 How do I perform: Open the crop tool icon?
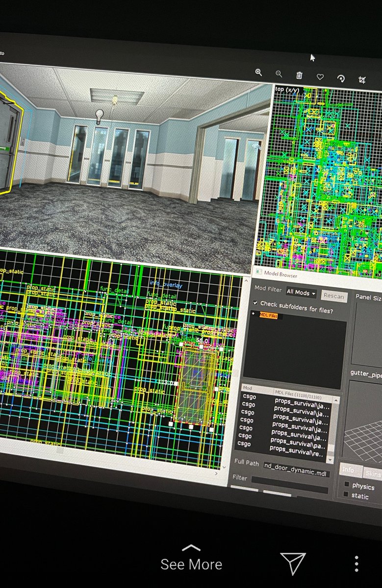pyautogui.click(x=362, y=80)
